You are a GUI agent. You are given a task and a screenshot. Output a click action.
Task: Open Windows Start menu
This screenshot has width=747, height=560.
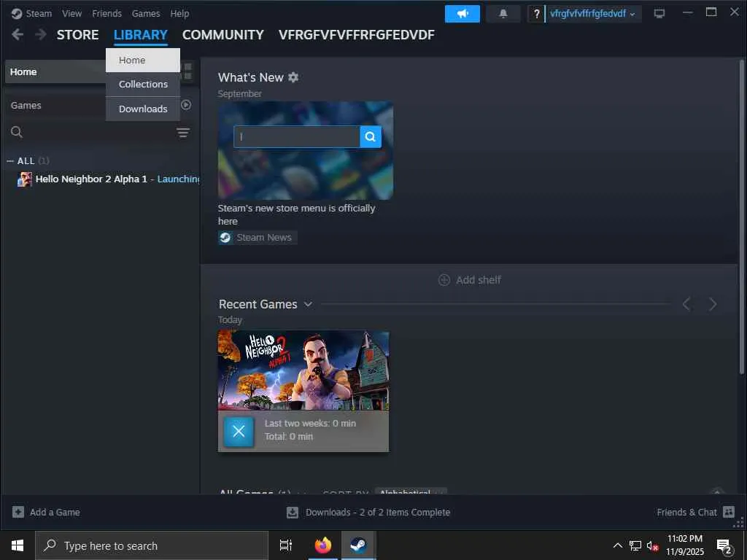tap(18, 545)
